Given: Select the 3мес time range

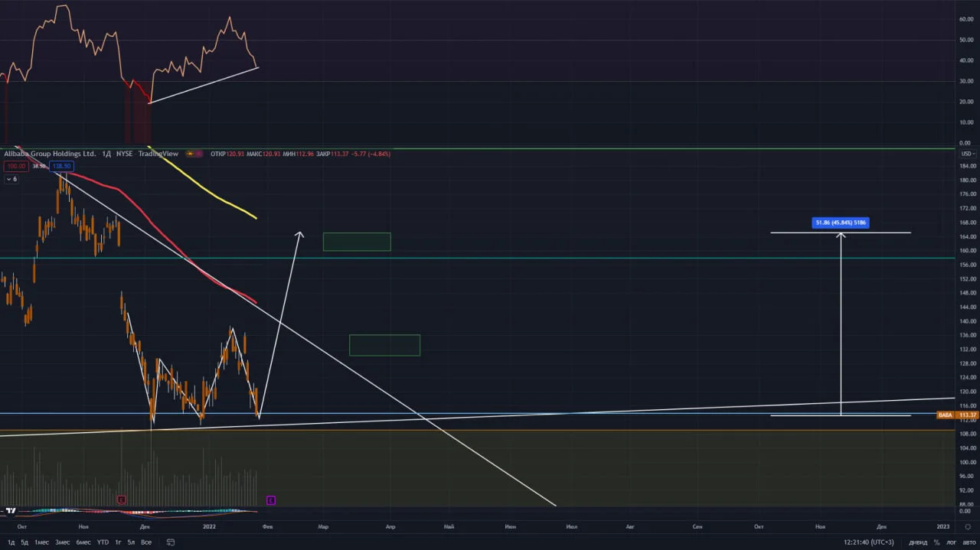Looking at the screenshot, I should [x=62, y=542].
